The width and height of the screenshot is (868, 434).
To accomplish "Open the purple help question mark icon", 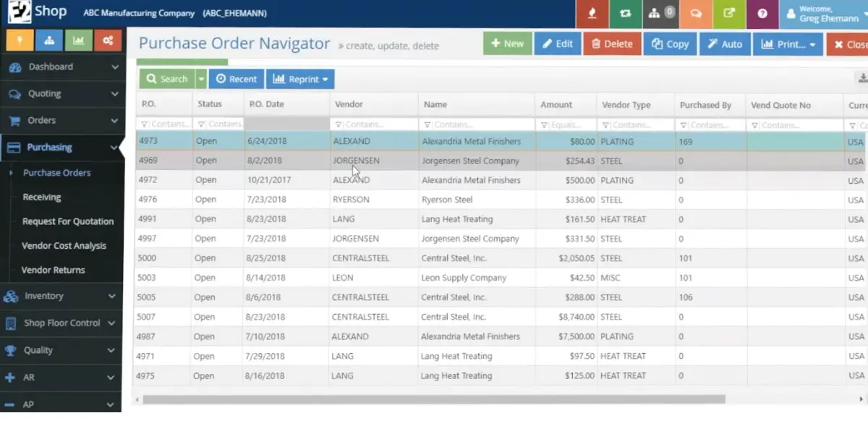I will point(762,13).
